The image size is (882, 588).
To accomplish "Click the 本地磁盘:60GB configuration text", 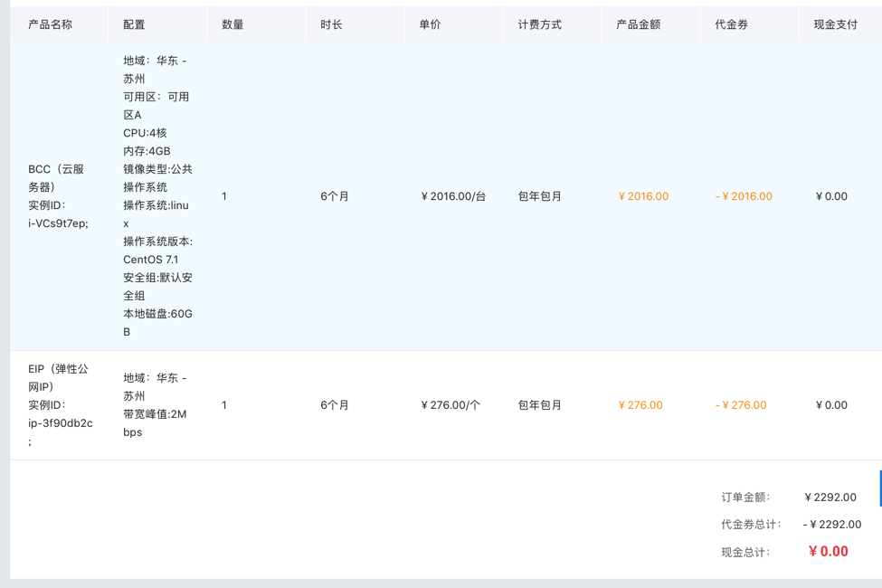I will tap(157, 322).
